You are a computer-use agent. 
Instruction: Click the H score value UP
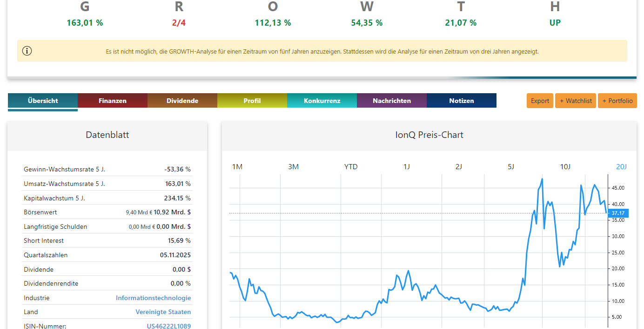555,22
